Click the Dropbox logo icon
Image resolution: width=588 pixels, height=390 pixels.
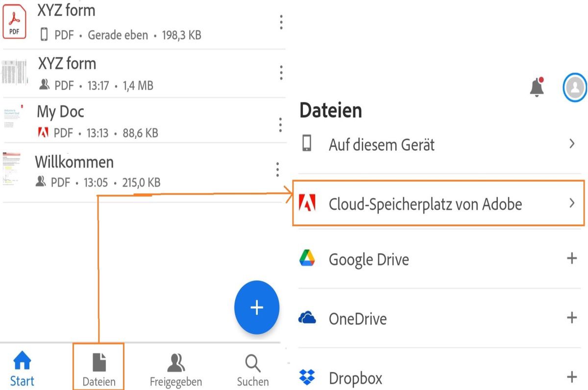[307, 377]
